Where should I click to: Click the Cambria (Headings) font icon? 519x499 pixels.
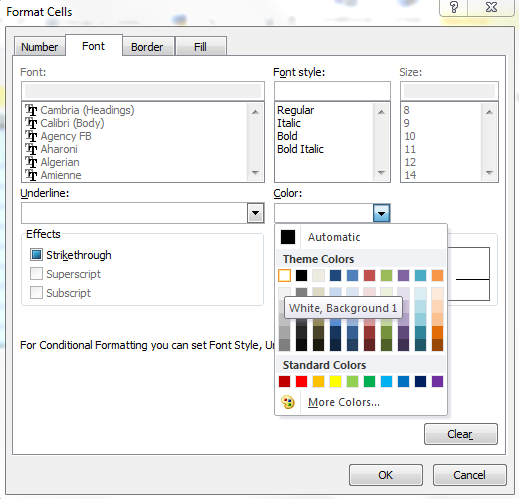(x=31, y=110)
